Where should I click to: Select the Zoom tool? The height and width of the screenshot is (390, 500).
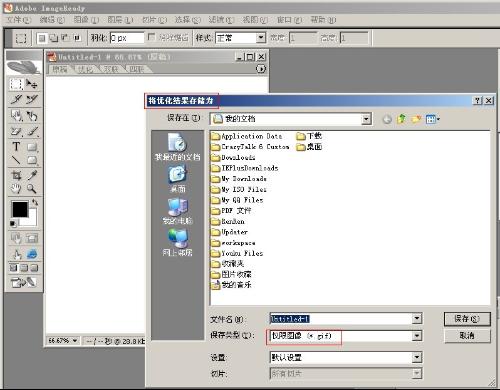[x=32, y=189]
